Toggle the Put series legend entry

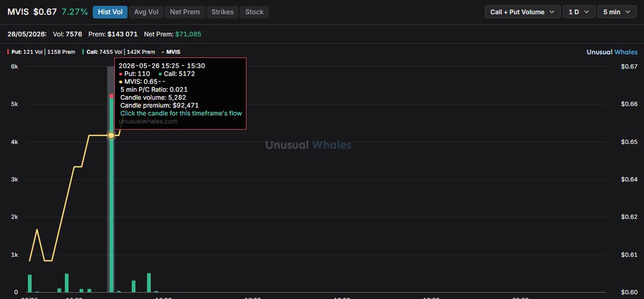(41, 52)
